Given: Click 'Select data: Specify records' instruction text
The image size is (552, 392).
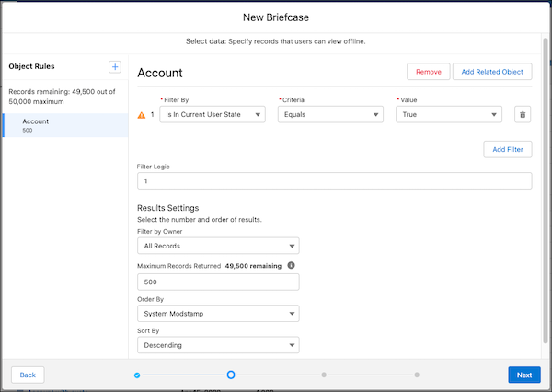Looking at the screenshot, I should point(276,41).
